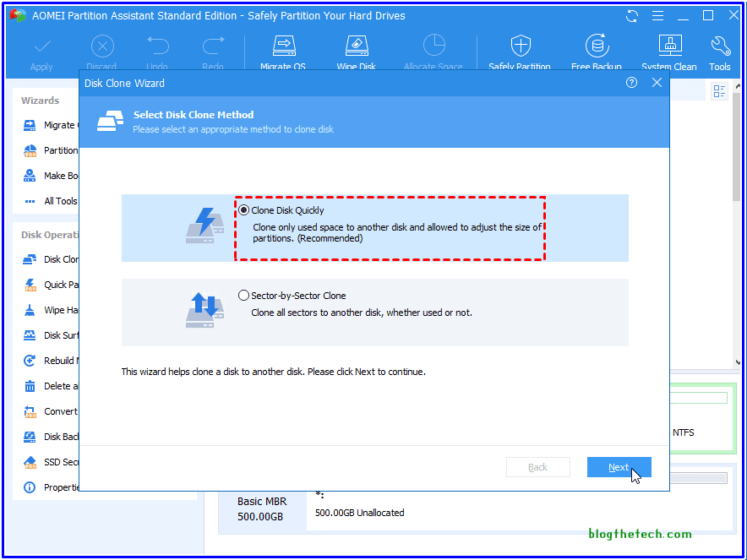Click Next in Disk Clone Wizard
The image size is (747, 560).
click(x=619, y=467)
